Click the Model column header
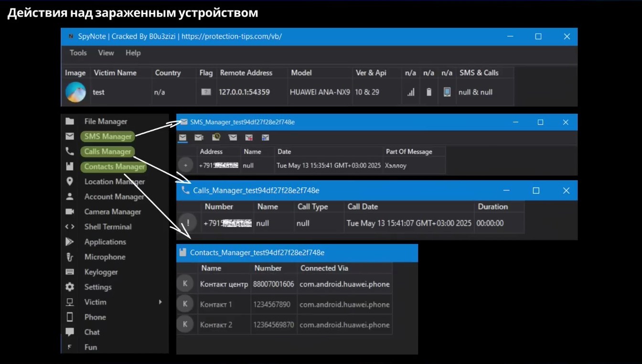 tap(301, 73)
